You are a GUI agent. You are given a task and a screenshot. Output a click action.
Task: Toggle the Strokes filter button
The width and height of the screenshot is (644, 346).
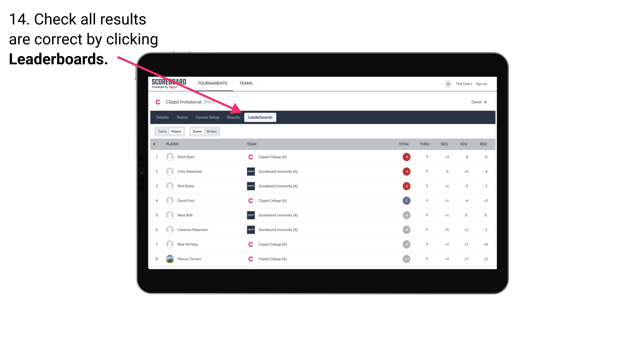[x=212, y=131]
